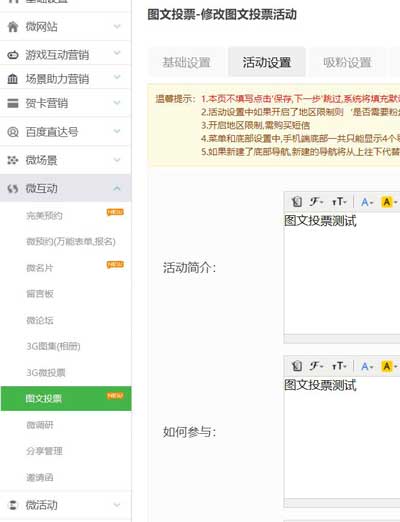
Task: Open highlight color in 如何参与 editor
Action: click(389, 366)
